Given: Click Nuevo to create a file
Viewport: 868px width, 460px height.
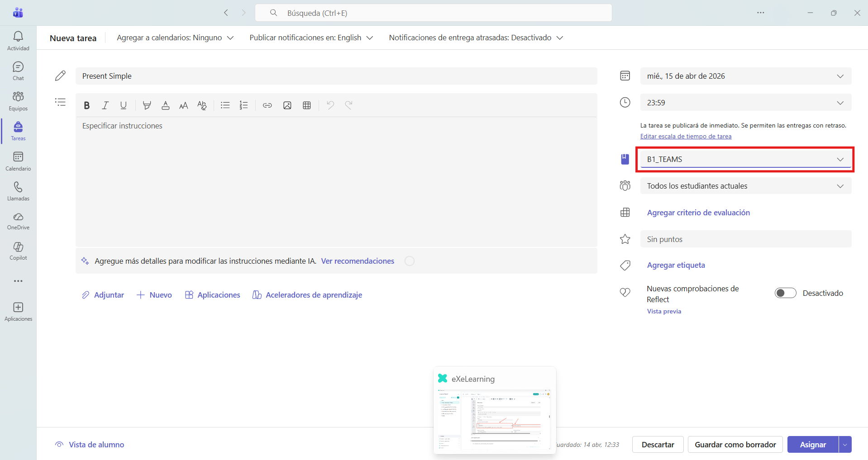Looking at the screenshot, I should (x=154, y=295).
